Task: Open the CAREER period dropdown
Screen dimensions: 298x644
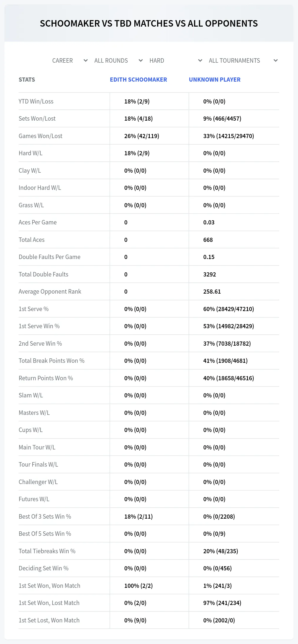Action: (70, 61)
